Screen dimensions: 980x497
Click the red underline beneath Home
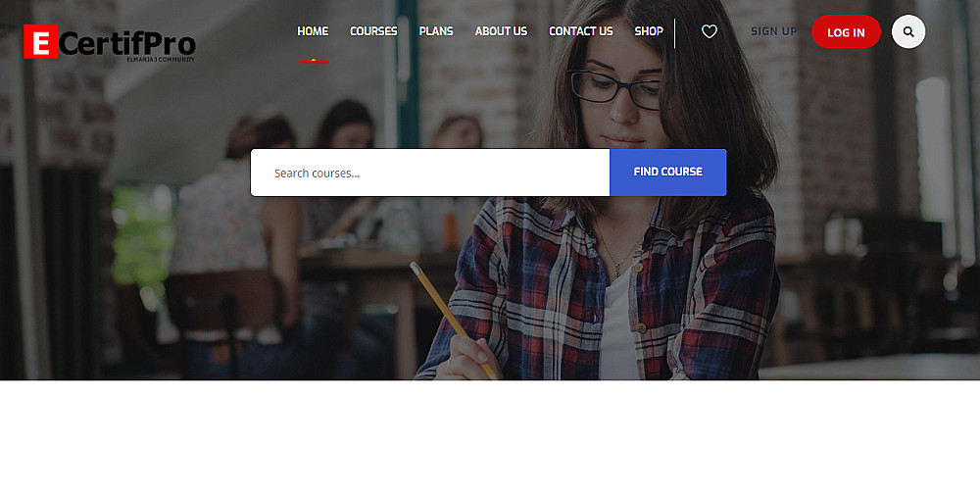pyautogui.click(x=314, y=61)
